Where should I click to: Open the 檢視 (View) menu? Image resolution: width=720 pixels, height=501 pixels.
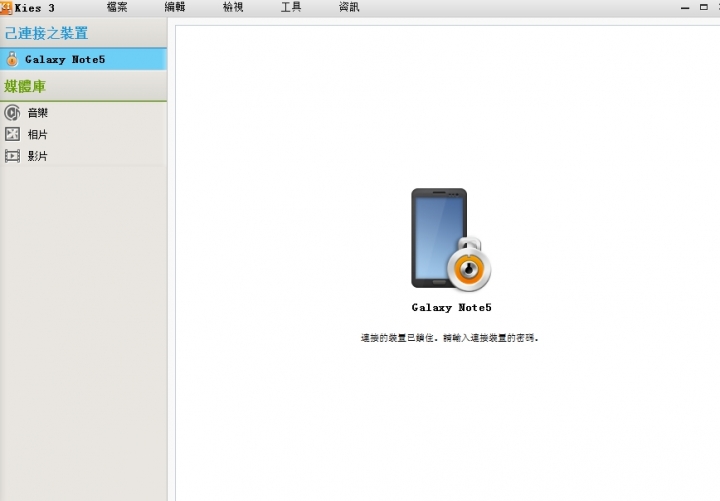[x=233, y=7]
